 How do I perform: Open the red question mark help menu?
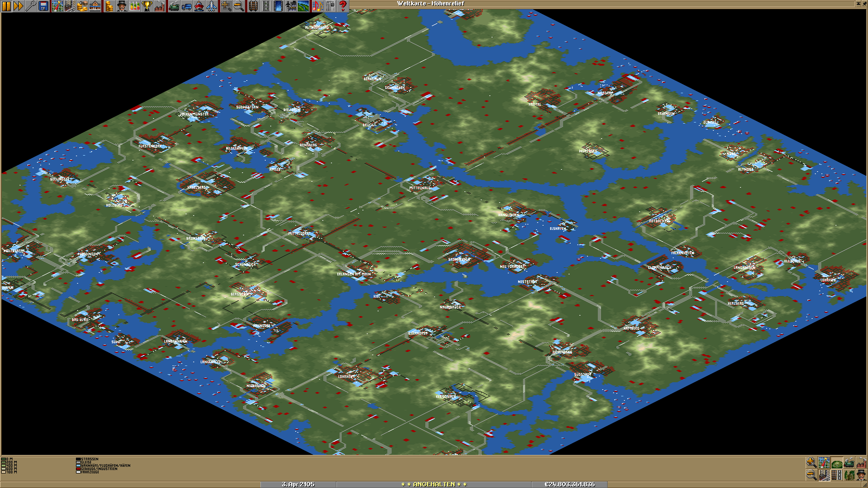(x=343, y=6)
